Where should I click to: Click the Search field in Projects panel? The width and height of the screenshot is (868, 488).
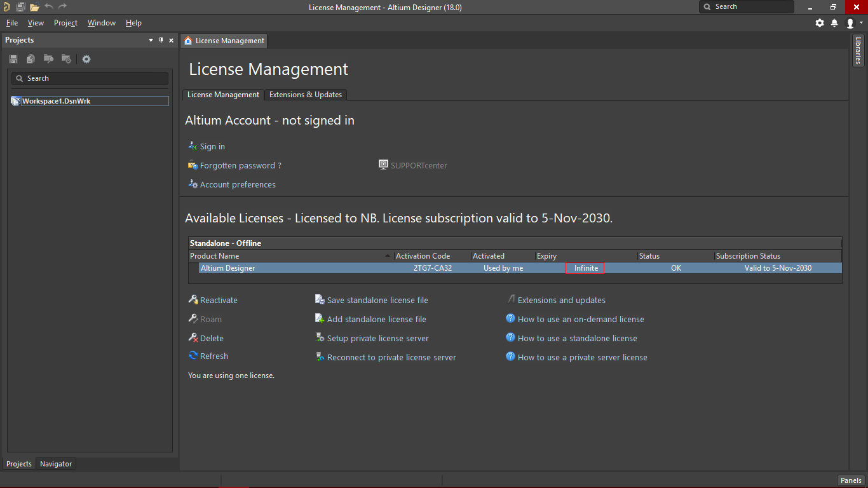coord(90,78)
